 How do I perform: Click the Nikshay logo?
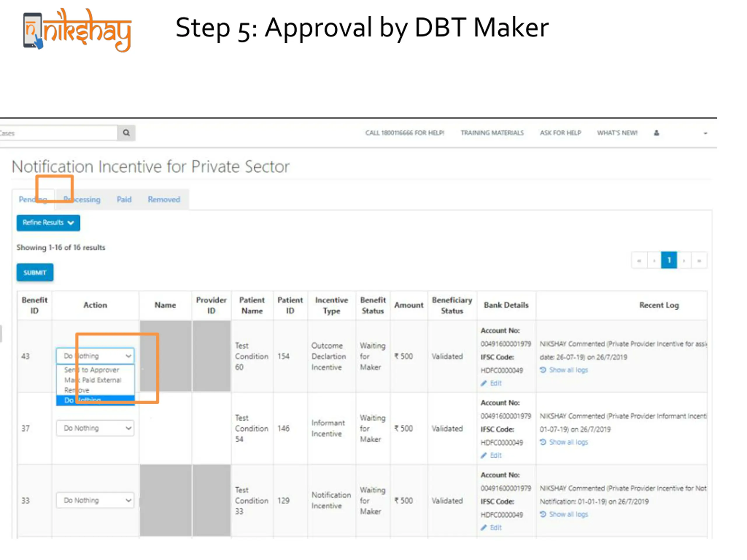77,30
